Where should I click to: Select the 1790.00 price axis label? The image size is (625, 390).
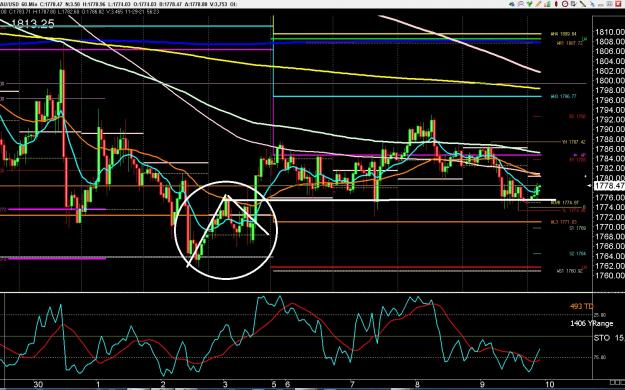click(x=609, y=129)
